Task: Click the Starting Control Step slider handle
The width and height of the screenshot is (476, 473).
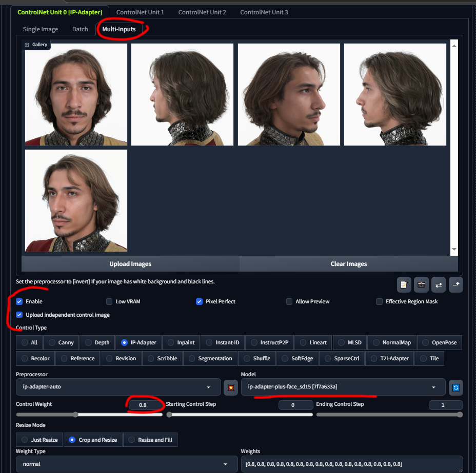Action: click(169, 415)
